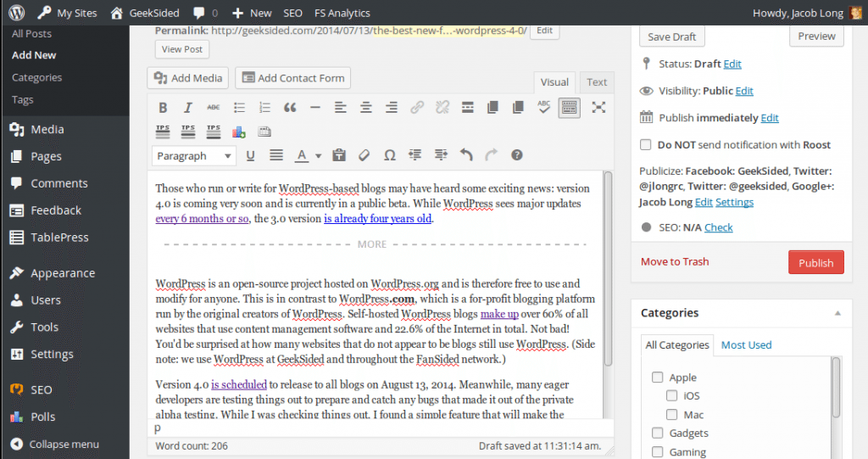Viewport: 868px width, 459px height.
Task: Click Edit next to Status: Draft
Action: [x=732, y=64]
